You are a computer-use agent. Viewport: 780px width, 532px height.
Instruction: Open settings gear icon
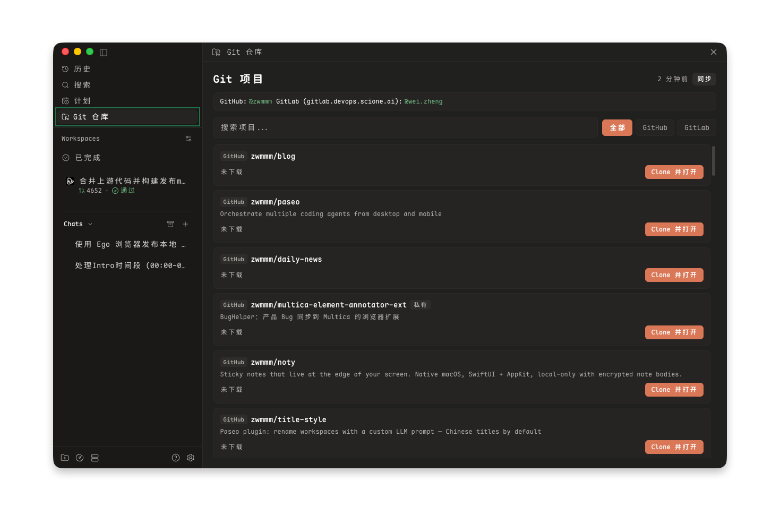[191, 458]
